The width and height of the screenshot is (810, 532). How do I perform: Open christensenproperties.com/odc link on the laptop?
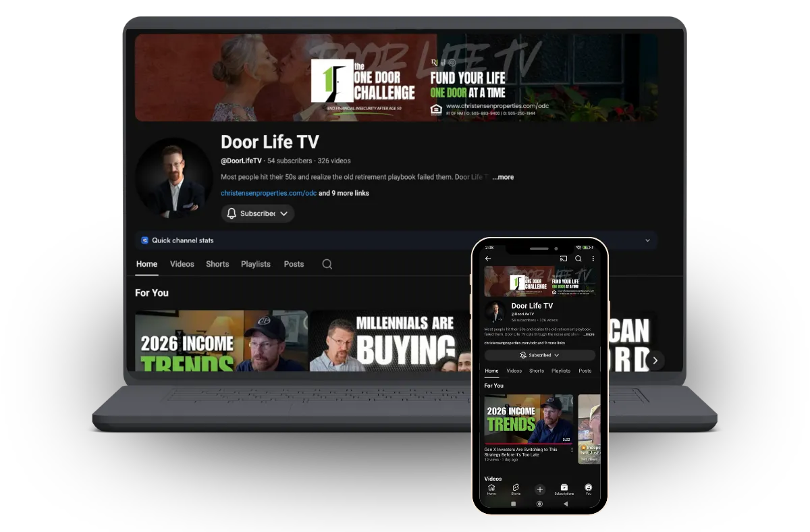[269, 193]
